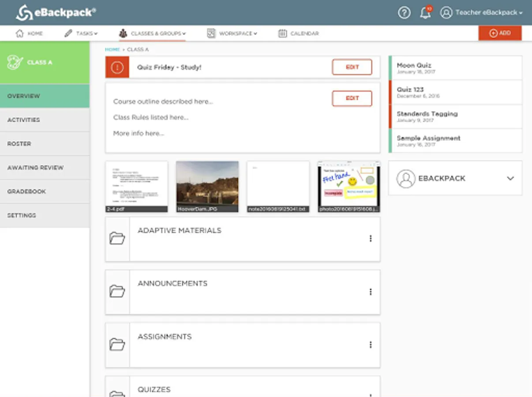Viewport: 532px width, 397px height.
Task: Click the Home house icon
Action: click(19, 34)
